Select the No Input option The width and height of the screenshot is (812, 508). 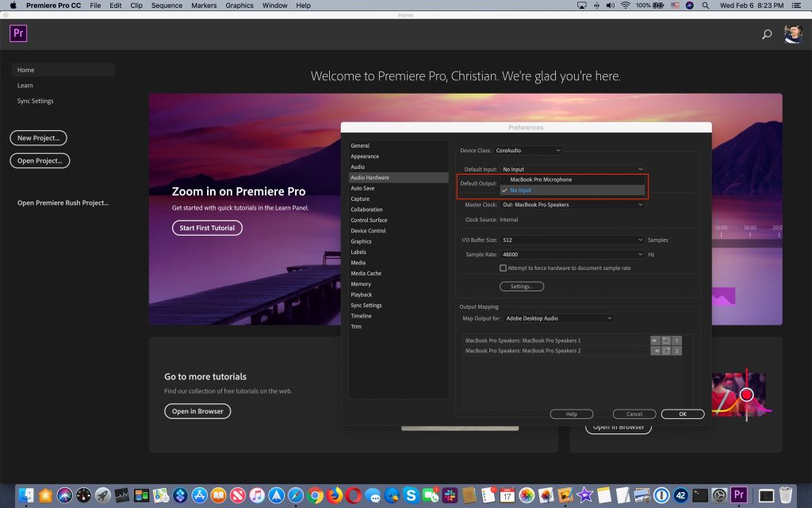pos(573,190)
